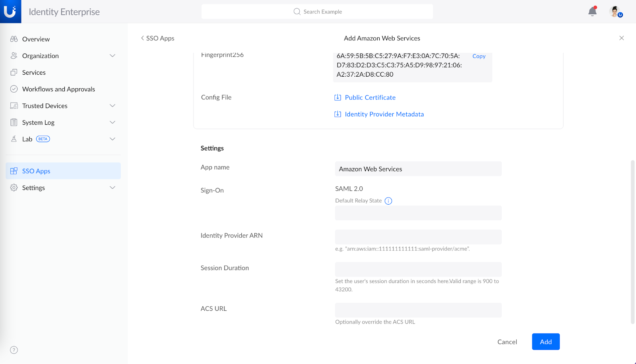
Task: Open the help question mark icon
Action: [14, 350]
